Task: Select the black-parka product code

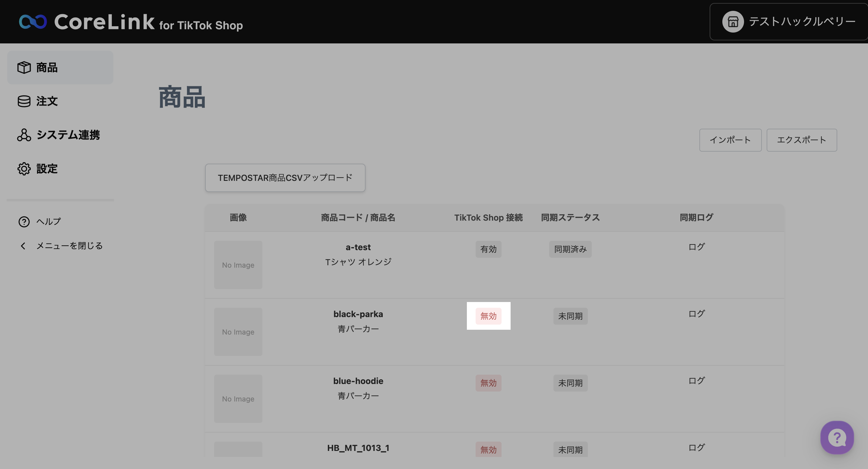Action: 358,314
